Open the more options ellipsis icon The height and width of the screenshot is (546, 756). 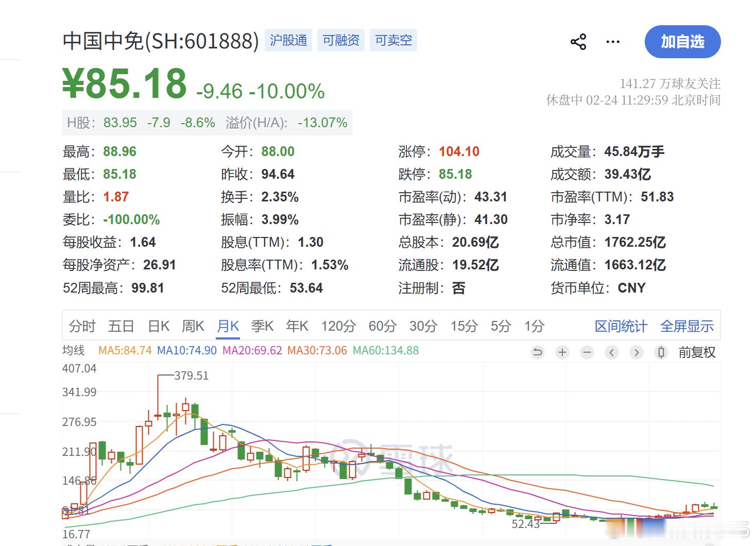[613, 42]
